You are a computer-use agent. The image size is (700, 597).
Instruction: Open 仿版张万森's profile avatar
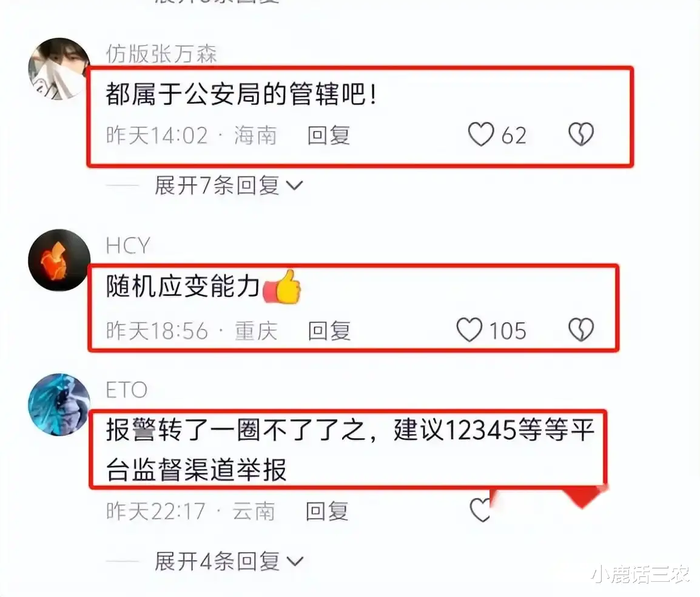click(x=59, y=69)
